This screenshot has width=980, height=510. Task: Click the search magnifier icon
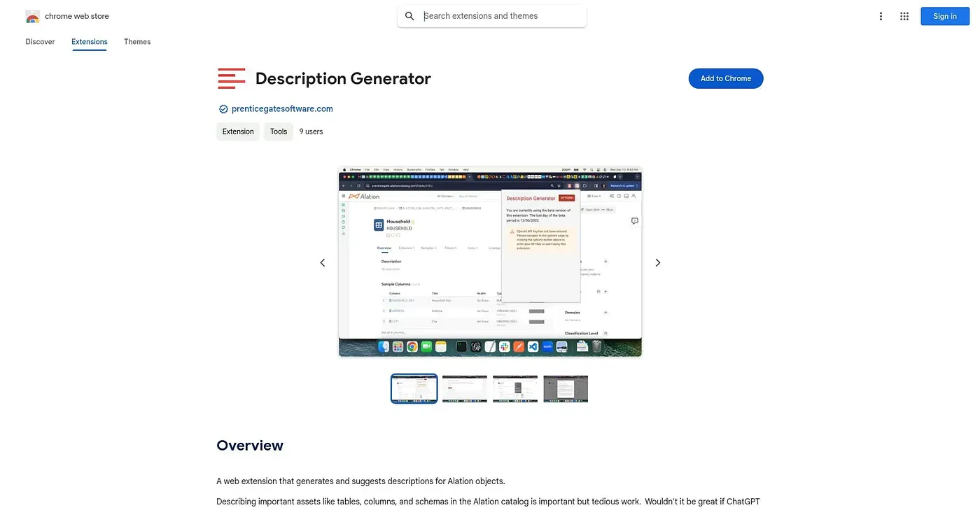tap(410, 16)
